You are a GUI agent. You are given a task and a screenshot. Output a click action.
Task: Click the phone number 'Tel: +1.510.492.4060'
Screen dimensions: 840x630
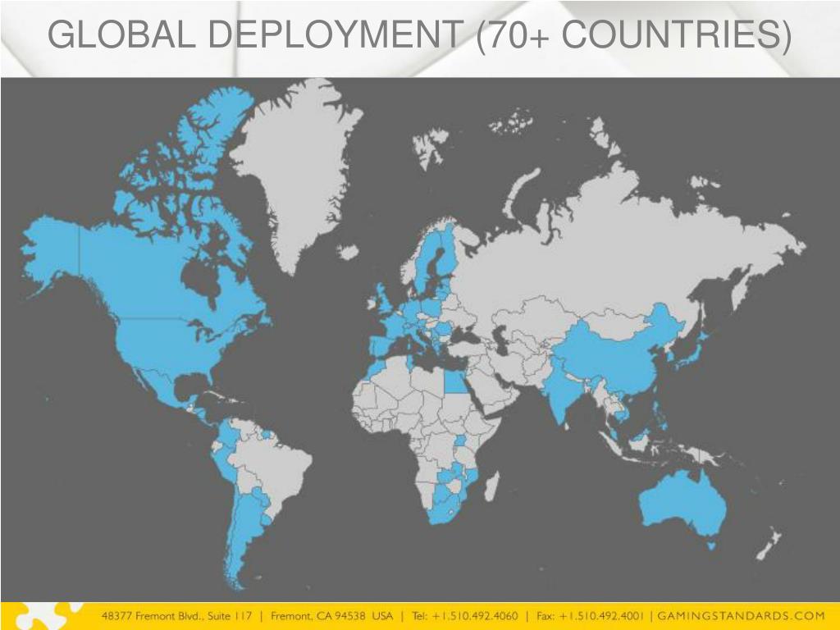click(464, 615)
